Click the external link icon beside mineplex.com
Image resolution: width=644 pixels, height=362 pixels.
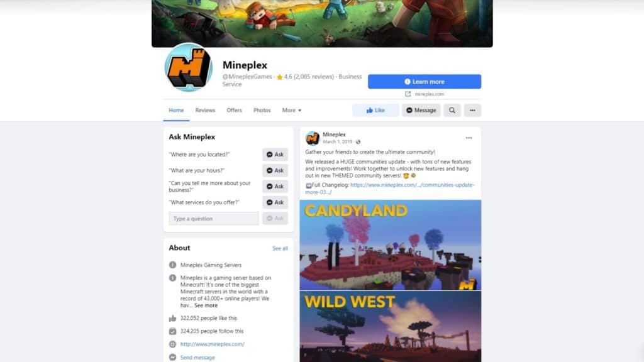click(408, 94)
